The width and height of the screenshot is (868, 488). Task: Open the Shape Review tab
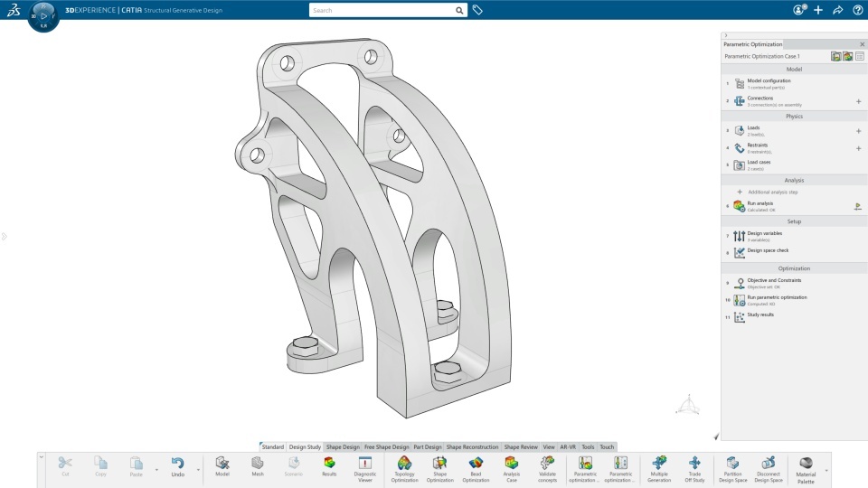pyautogui.click(x=521, y=446)
